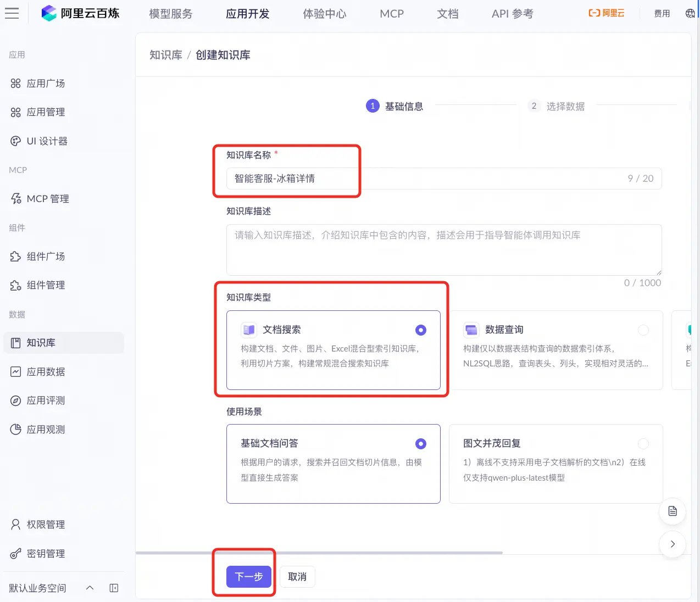700x602 pixels.
Task: Click the MCP 管理 sidebar icon
Action: coord(15,199)
